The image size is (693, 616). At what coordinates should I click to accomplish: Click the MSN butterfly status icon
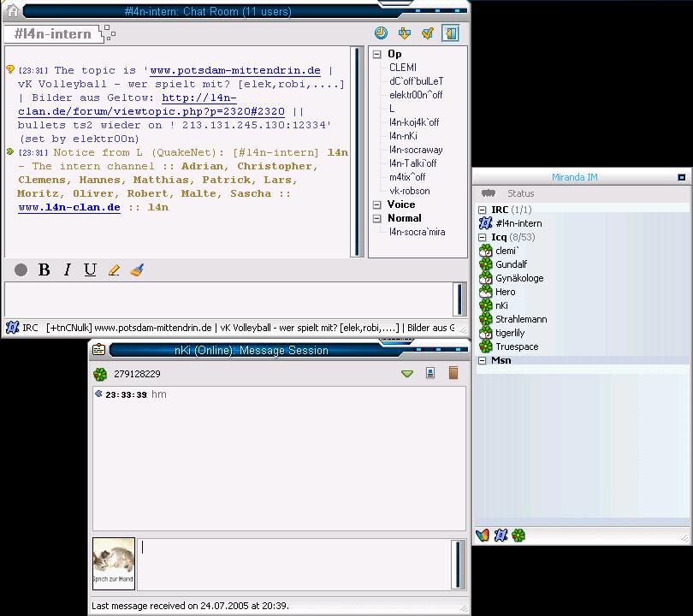coord(483,536)
